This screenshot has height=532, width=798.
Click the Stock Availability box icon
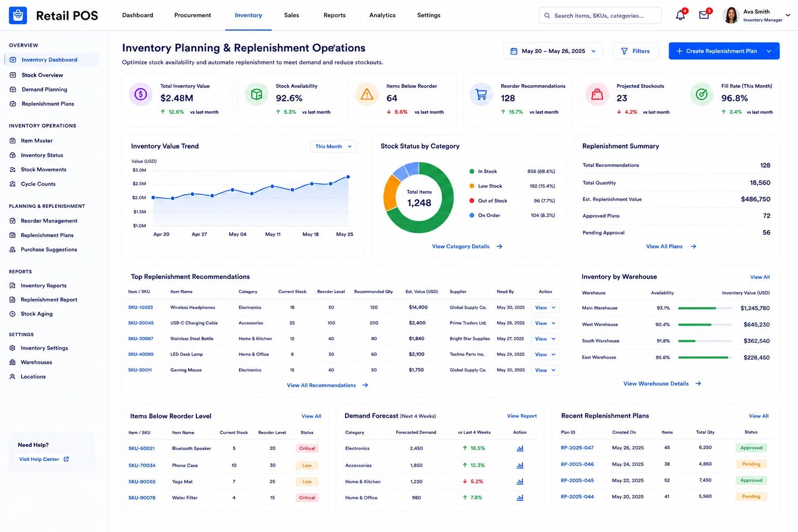256,95
